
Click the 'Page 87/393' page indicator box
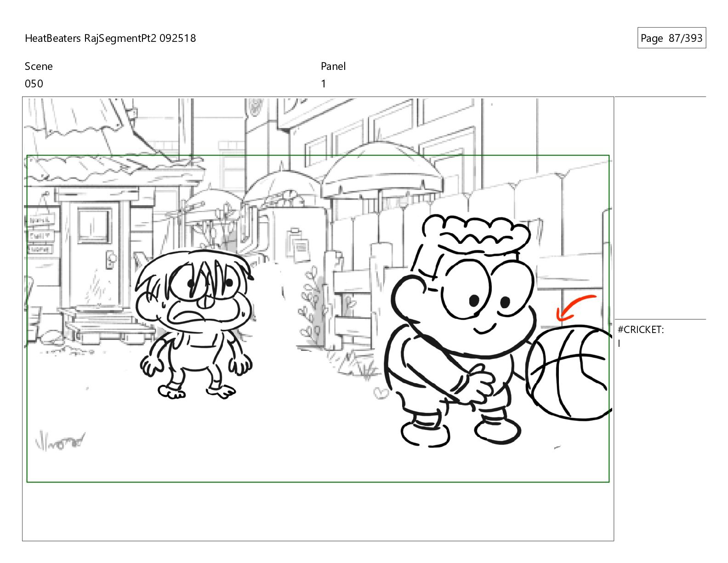(x=671, y=38)
